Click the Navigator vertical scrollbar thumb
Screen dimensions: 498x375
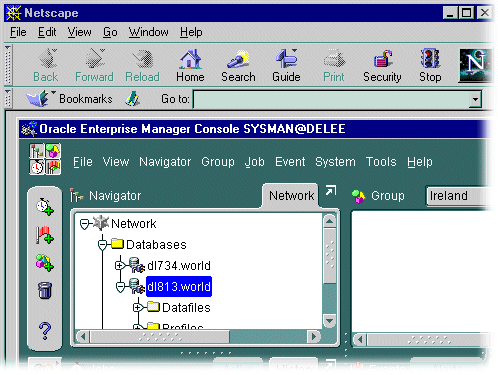[330, 256]
